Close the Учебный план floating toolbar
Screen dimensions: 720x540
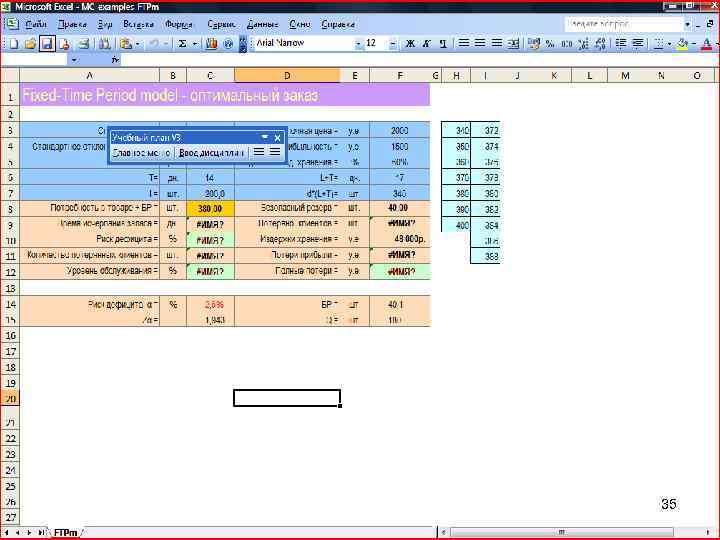coord(277,138)
